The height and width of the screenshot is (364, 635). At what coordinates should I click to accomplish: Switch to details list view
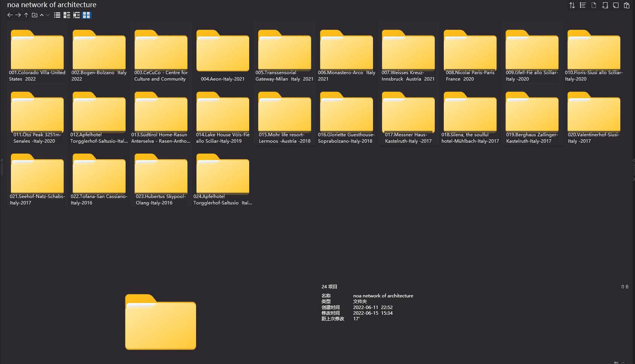(67, 15)
